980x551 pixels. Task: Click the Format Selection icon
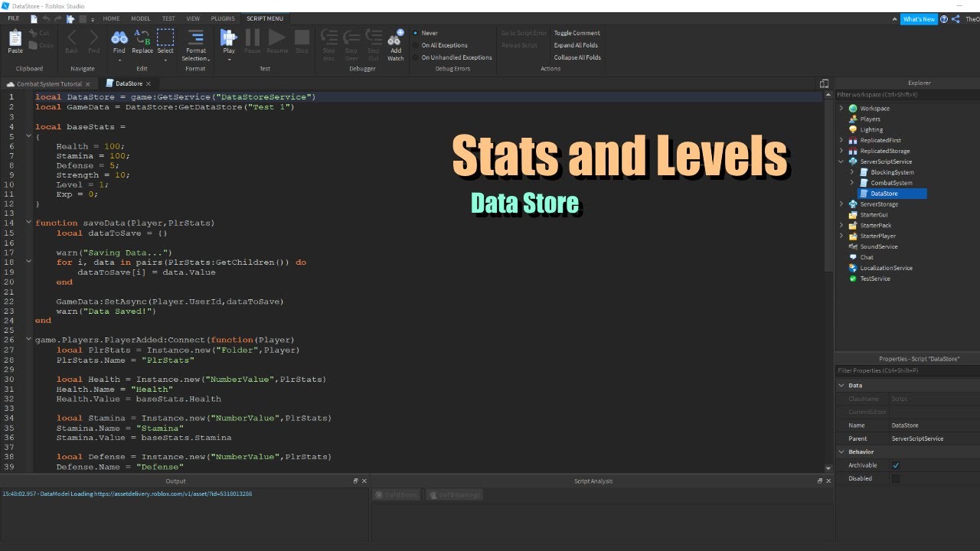195,37
